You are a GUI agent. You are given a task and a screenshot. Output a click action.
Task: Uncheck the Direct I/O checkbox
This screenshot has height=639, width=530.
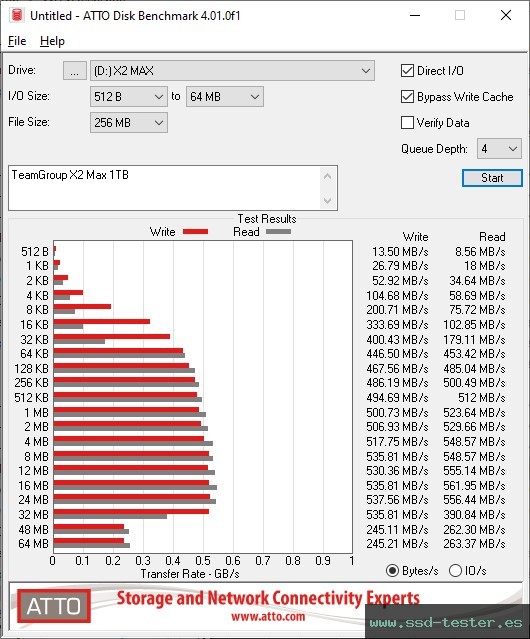click(407, 71)
